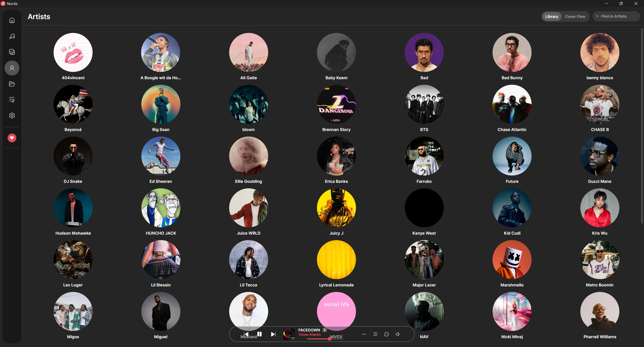This screenshot has width=644, height=347.
Task: Switch to Cover Flow view tab
Action: 575,17
